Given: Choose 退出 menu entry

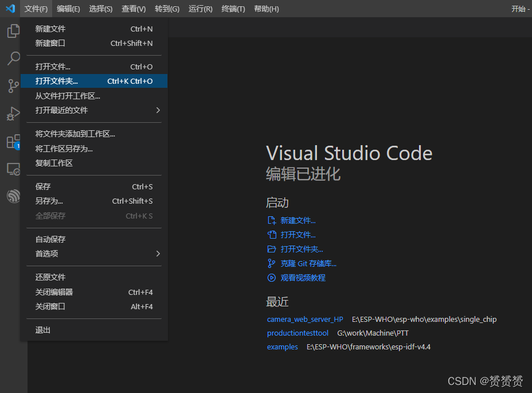Looking at the screenshot, I should (94, 330).
